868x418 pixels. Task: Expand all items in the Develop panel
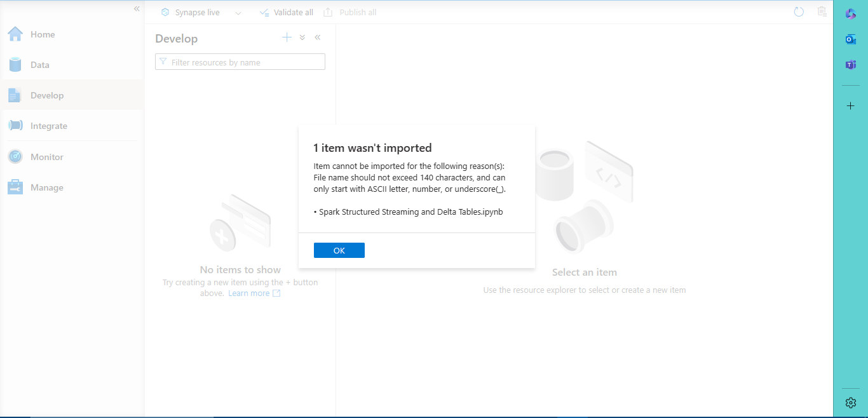pyautogui.click(x=302, y=37)
